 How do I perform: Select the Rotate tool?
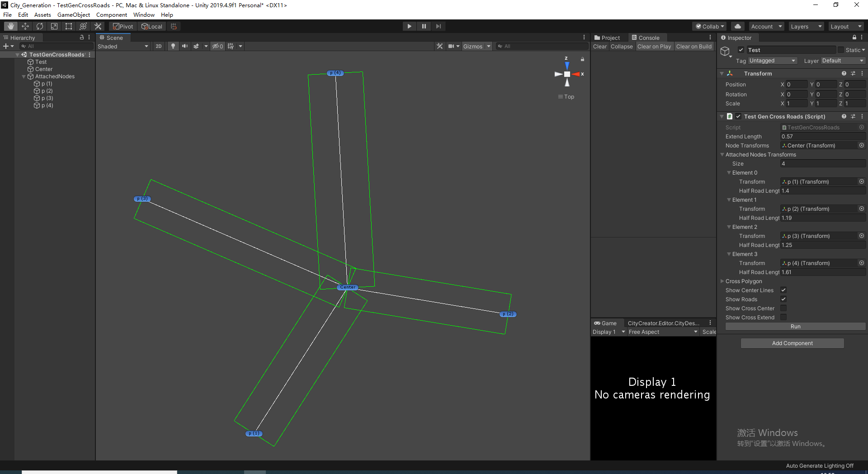40,26
